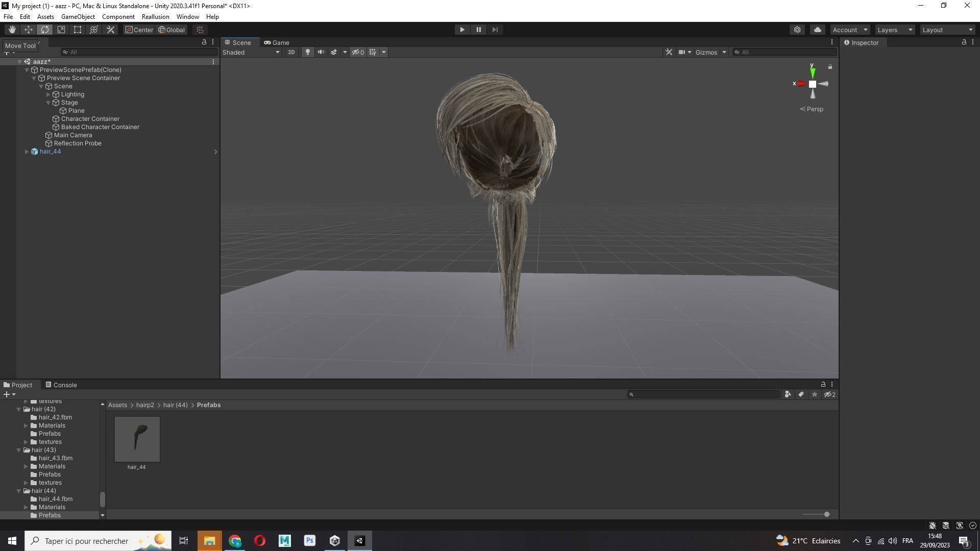Toggle scene audio speaker icon
The height and width of the screenshot is (551, 980).
tap(321, 52)
